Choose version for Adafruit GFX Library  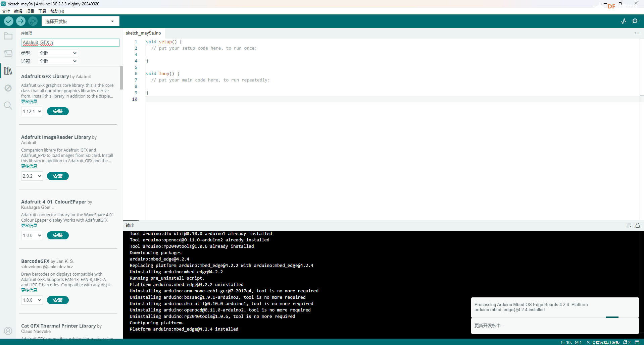pyautogui.click(x=32, y=111)
